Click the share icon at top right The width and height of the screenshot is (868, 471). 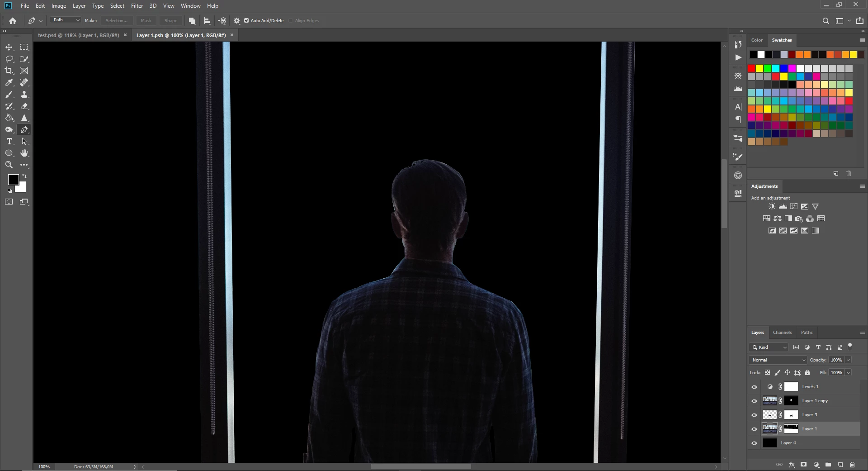[859, 21]
